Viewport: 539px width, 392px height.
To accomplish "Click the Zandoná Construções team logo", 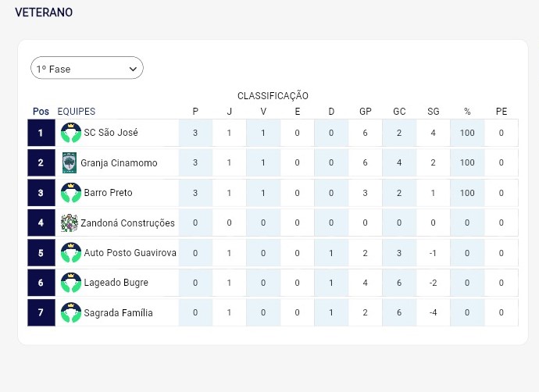I will coord(70,223).
